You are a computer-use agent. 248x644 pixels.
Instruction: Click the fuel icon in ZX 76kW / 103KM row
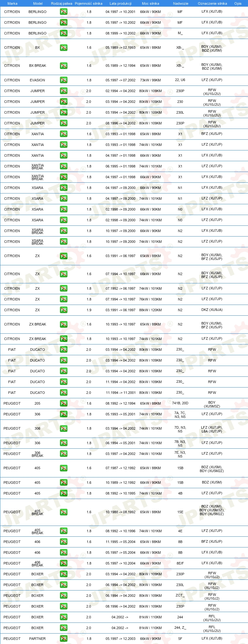tap(63, 299)
